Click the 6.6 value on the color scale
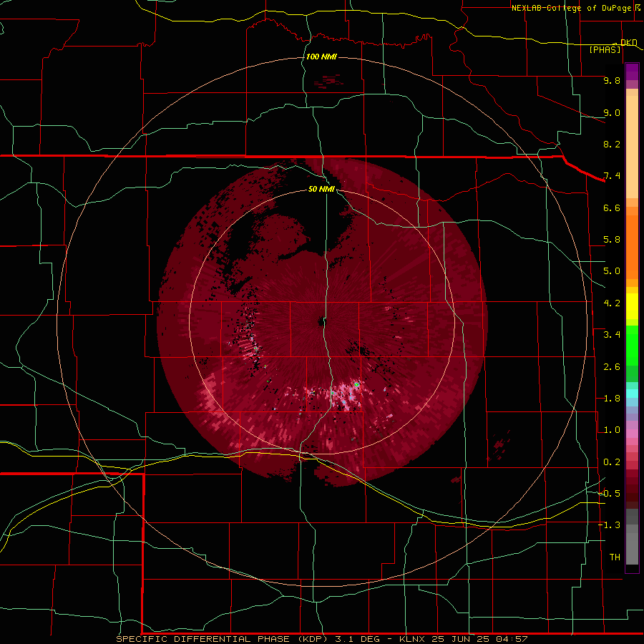 (x=612, y=208)
